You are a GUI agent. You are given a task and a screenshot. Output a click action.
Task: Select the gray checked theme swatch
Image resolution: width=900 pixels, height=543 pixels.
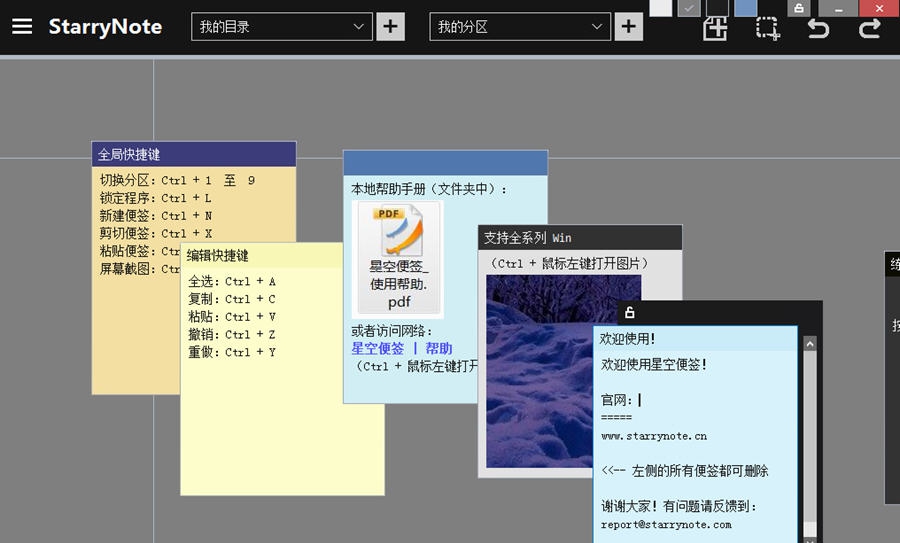tap(689, 8)
